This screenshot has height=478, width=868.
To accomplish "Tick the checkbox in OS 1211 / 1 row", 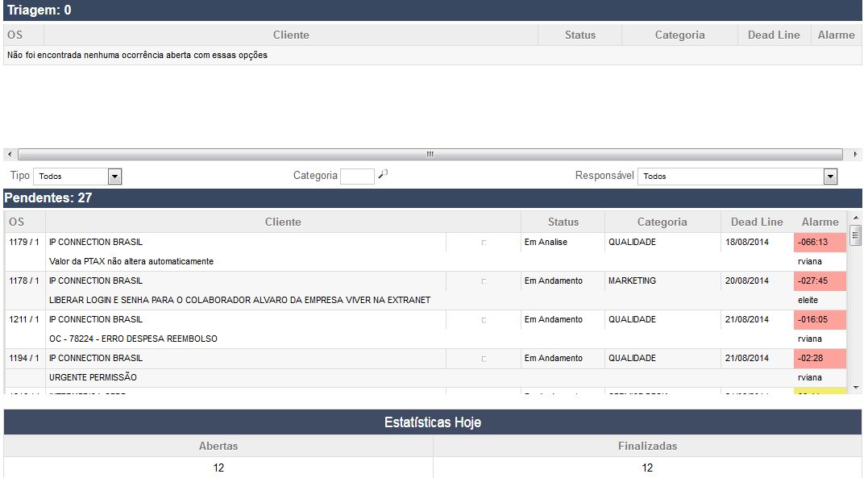I will [484, 320].
